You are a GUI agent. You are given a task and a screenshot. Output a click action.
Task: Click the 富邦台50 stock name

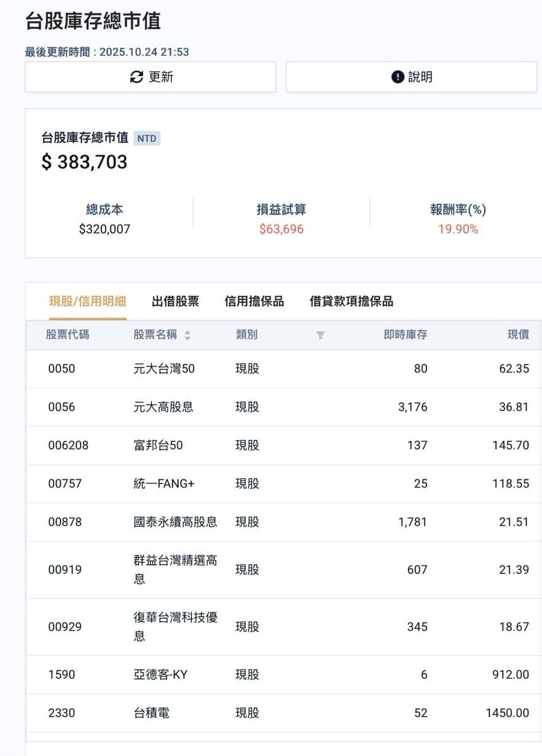(158, 445)
